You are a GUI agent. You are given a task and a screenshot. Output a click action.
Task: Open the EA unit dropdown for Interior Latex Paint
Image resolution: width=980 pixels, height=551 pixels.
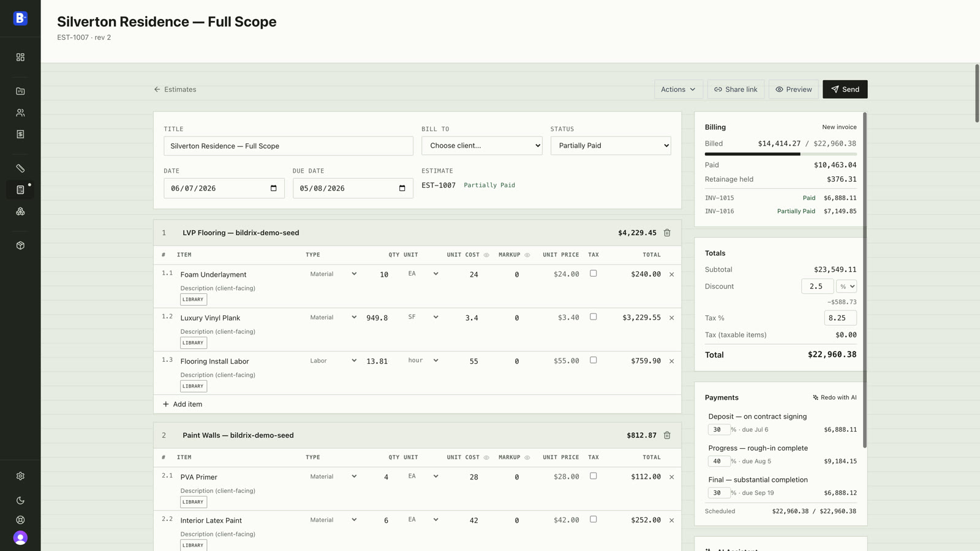[423, 520]
